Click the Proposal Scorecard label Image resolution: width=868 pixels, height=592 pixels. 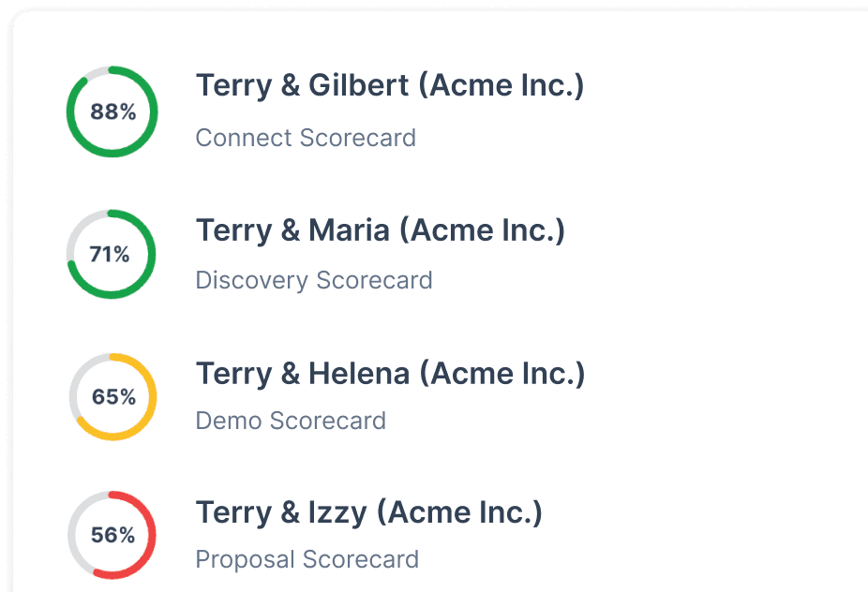307,559
